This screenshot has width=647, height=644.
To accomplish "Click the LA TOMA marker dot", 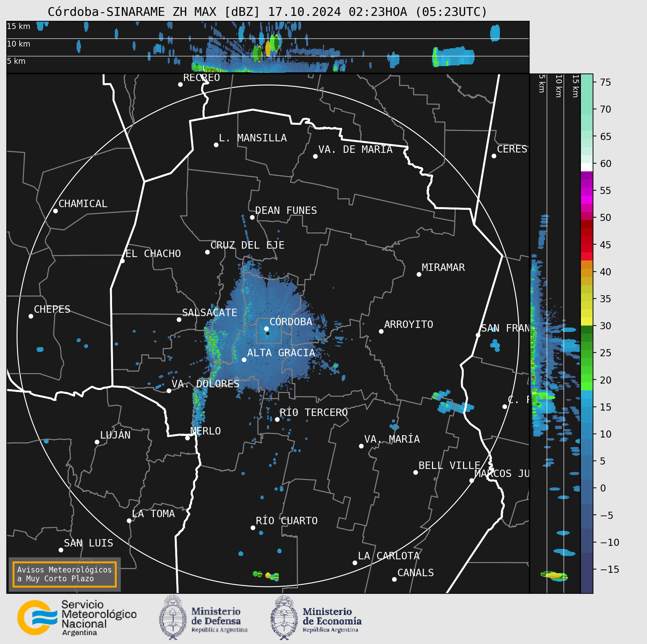I will [x=129, y=521].
